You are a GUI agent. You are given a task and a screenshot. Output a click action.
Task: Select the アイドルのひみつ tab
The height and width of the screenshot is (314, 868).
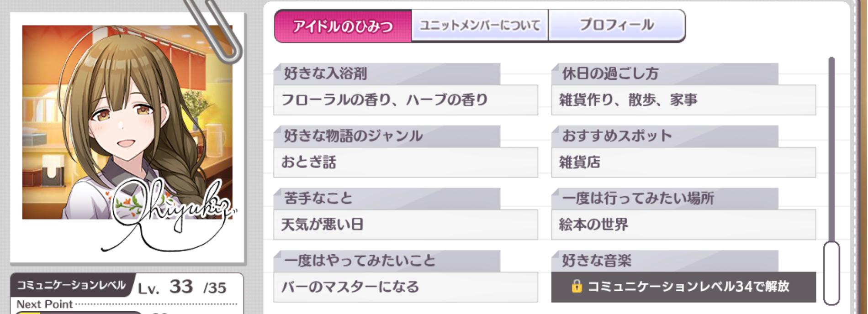coord(343,26)
